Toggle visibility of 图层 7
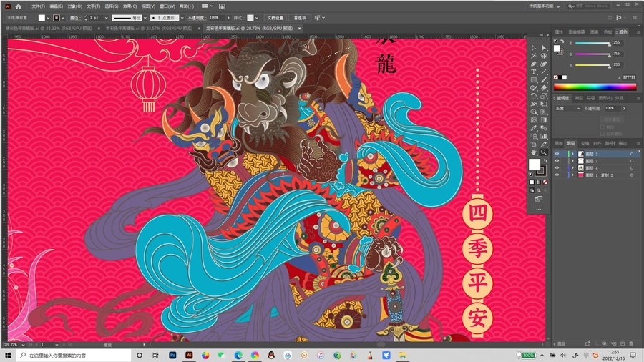This screenshot has width=644, height=362. (557, 161)
